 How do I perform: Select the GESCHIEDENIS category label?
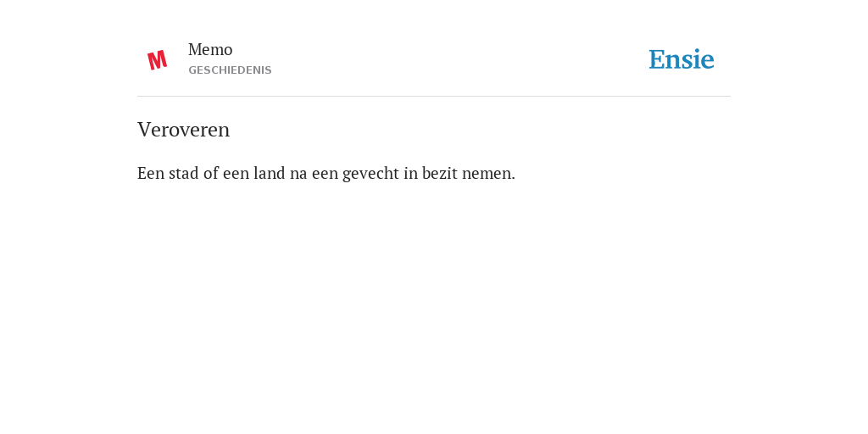tap(230, 70)
